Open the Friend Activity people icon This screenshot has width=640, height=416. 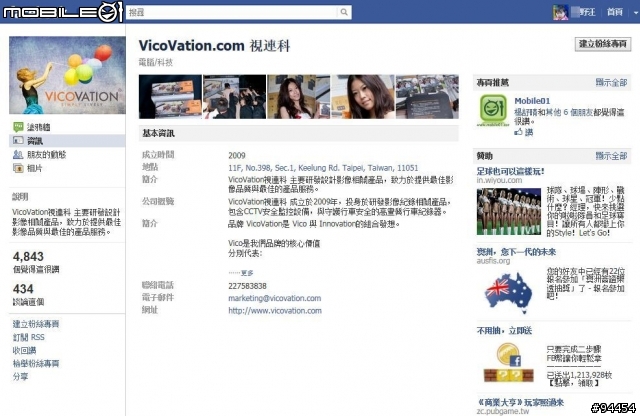pyautogui.click(x=18, y=155)
